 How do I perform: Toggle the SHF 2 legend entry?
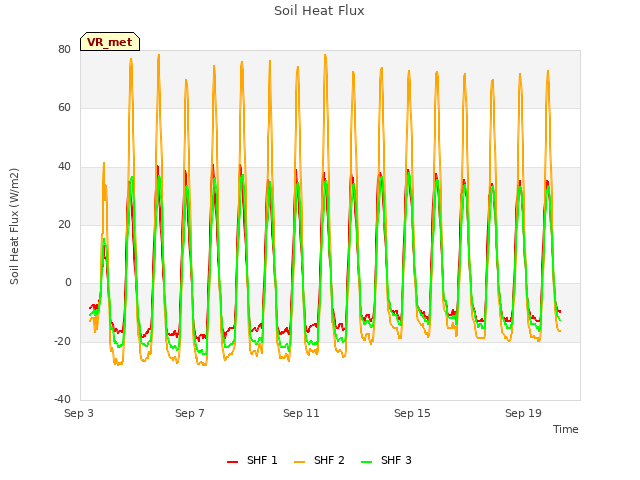point(319,460)
